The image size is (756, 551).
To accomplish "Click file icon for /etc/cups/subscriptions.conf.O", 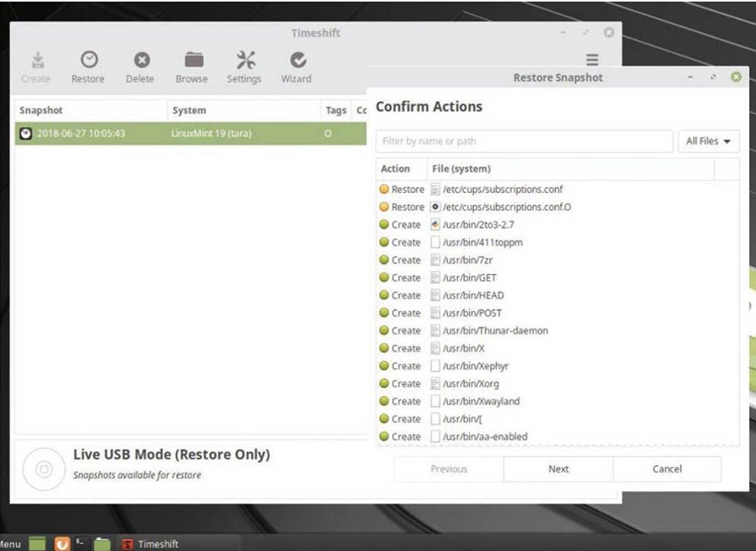I will tap(435, 207).
